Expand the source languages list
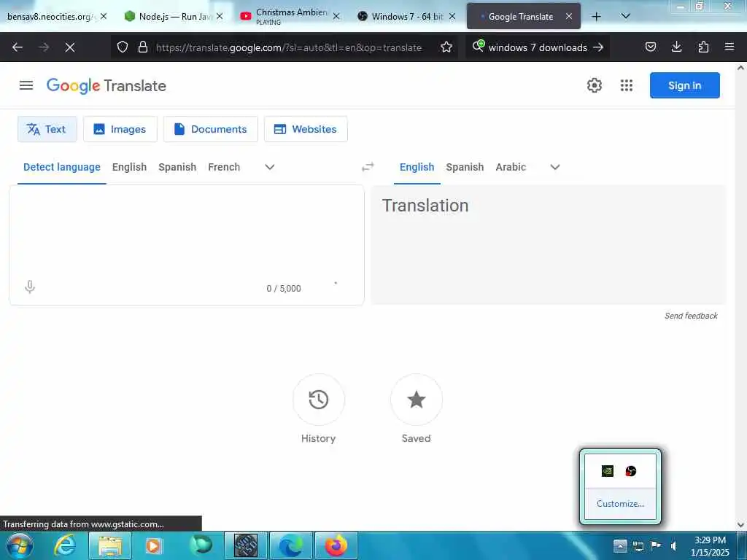This screenshot has width=747, height=560. click(270, 167)
